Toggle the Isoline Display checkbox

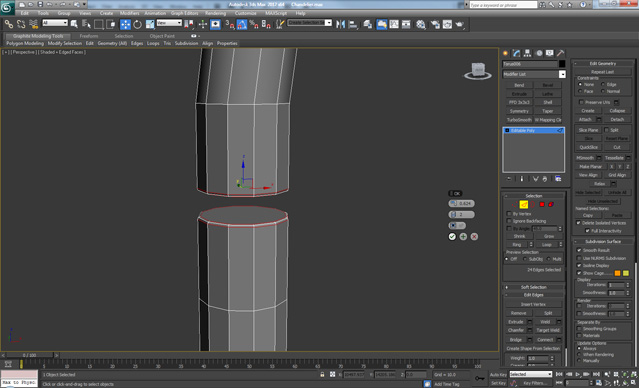(579, 265)
